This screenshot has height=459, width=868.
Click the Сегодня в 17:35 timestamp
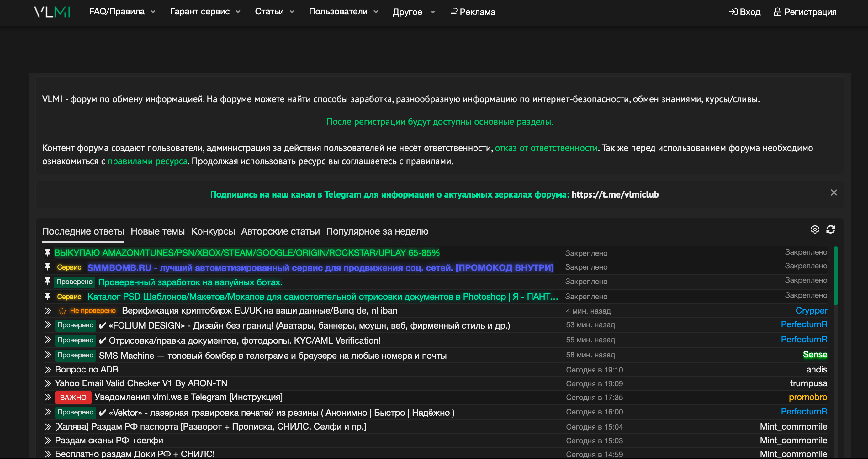point(594,398)
